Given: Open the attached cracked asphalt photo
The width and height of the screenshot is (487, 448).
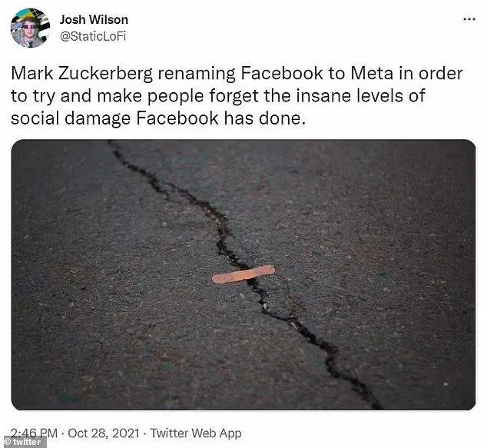Looking at the screenshot, I should click(x=243, y=274).
